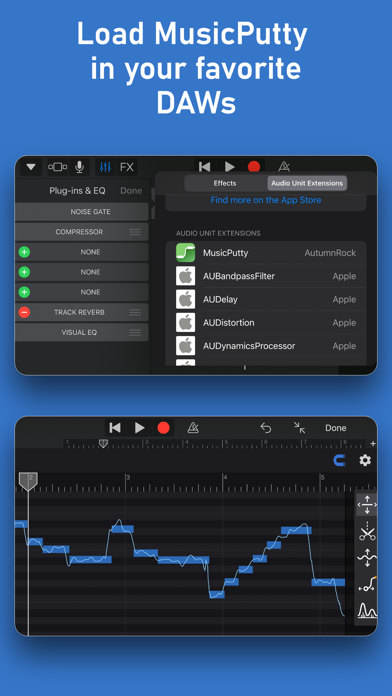Start recording in top panel
Image resolution: width=392 pixels, height=696 pixels.
(x=254, y=167)
